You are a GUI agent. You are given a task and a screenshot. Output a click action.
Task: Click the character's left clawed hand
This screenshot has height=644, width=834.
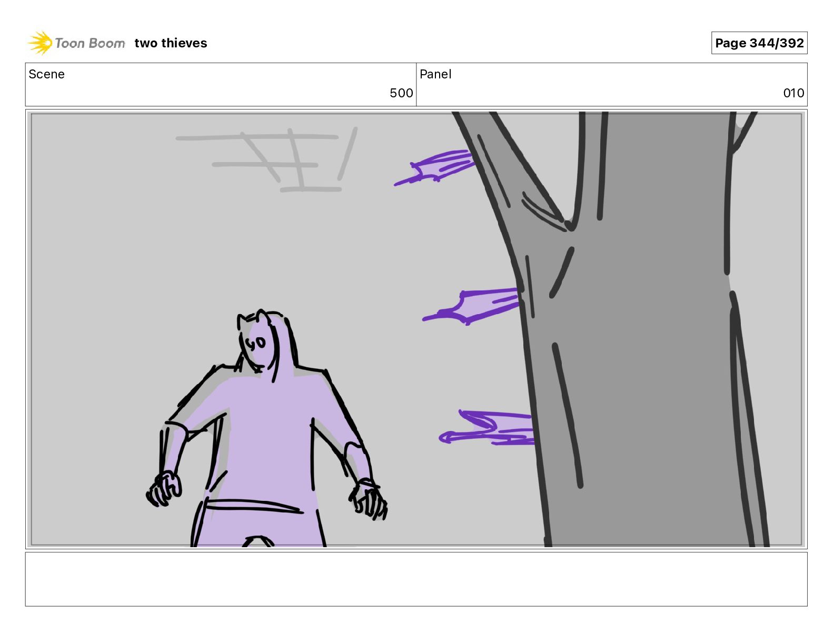[164, 489]
